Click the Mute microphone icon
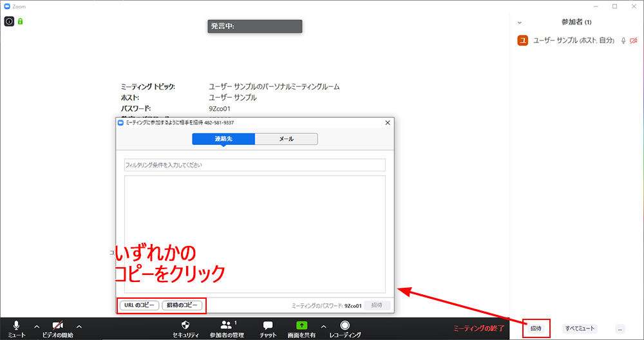Screen dimensions: 644x340 [16, 326]
